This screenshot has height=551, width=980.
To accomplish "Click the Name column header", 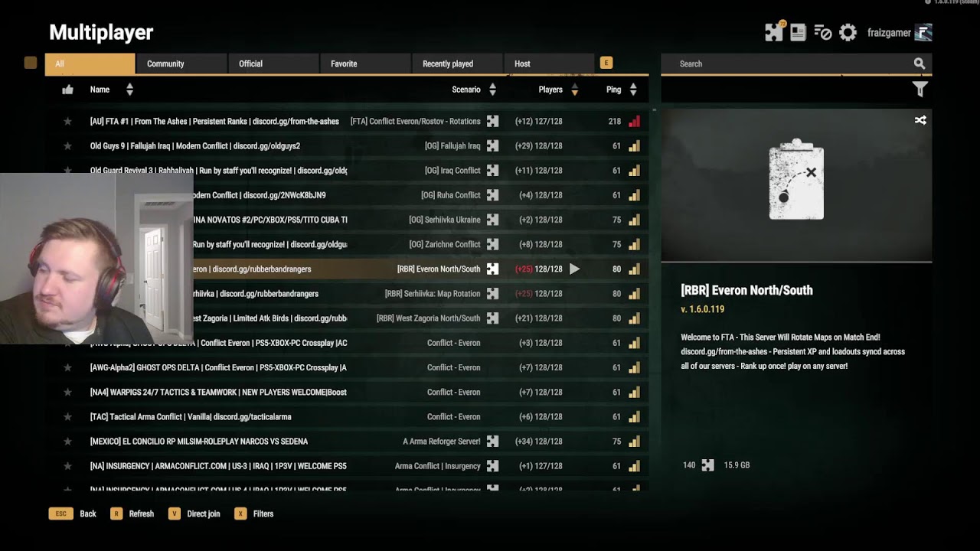I will pyautogui.click(x=100, y=90).
